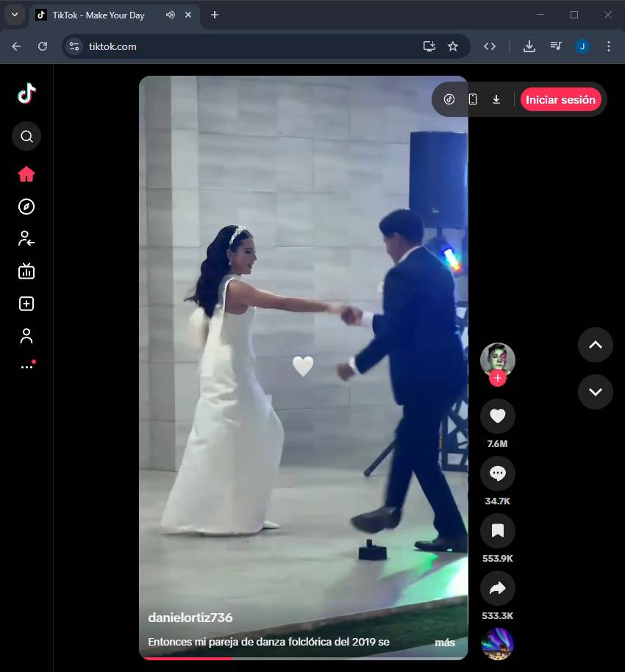Open the Following page in sidebar
Image resolution: width=625 pixels, height=672 pixels.
tap(26, 238)
